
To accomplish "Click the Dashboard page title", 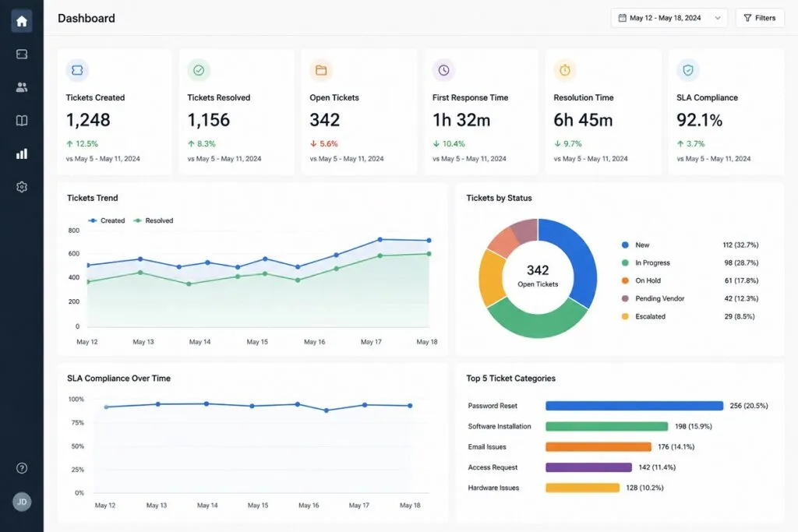I will coord(87,19).
